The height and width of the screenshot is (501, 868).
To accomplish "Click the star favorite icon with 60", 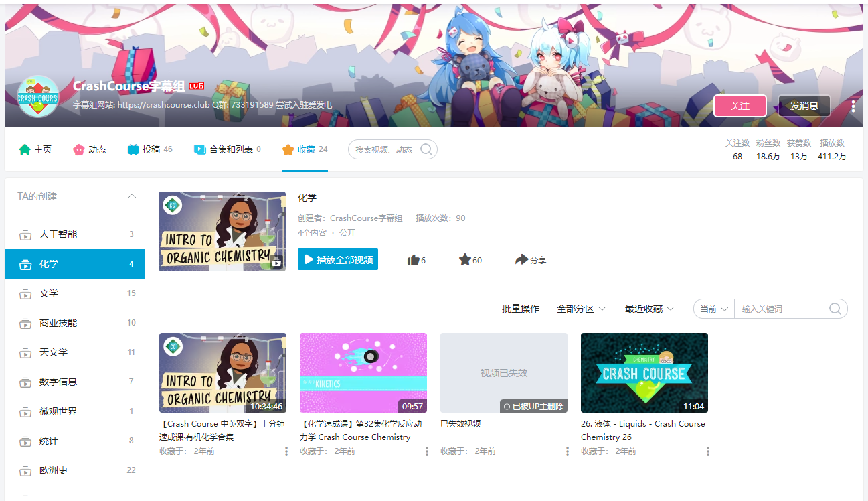I will (x=465, y=259).
